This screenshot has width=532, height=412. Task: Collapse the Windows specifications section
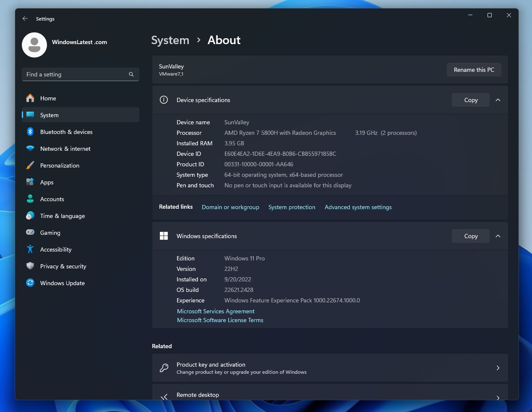(x=498, y=236)
